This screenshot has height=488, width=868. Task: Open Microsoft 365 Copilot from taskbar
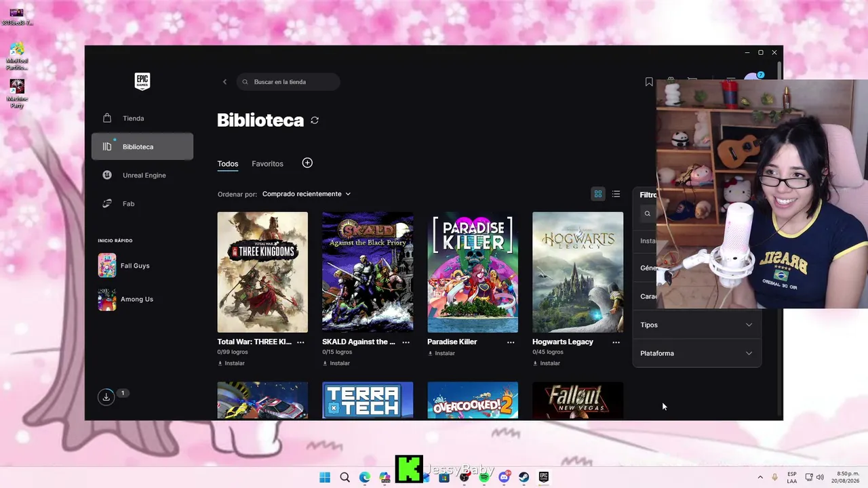tap(384, 477)
